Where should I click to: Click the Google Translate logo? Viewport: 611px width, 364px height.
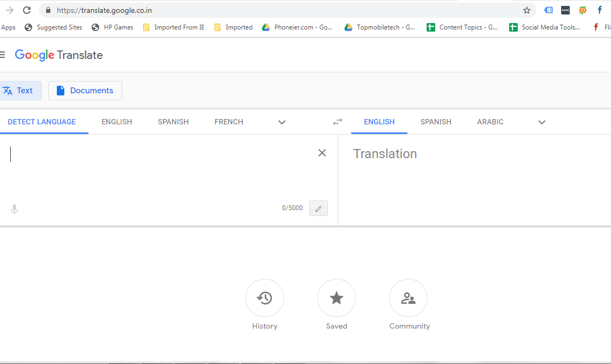[59, 55]
